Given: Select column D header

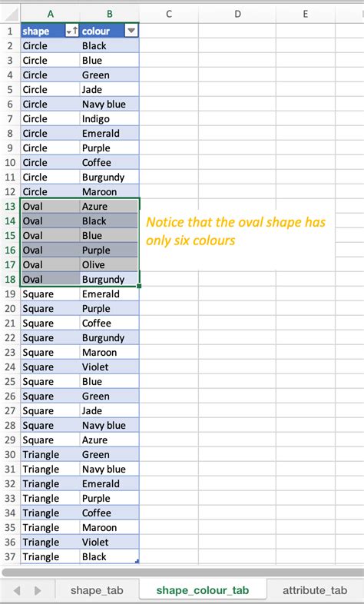Looking at the screenshot, I should (237, 15).
